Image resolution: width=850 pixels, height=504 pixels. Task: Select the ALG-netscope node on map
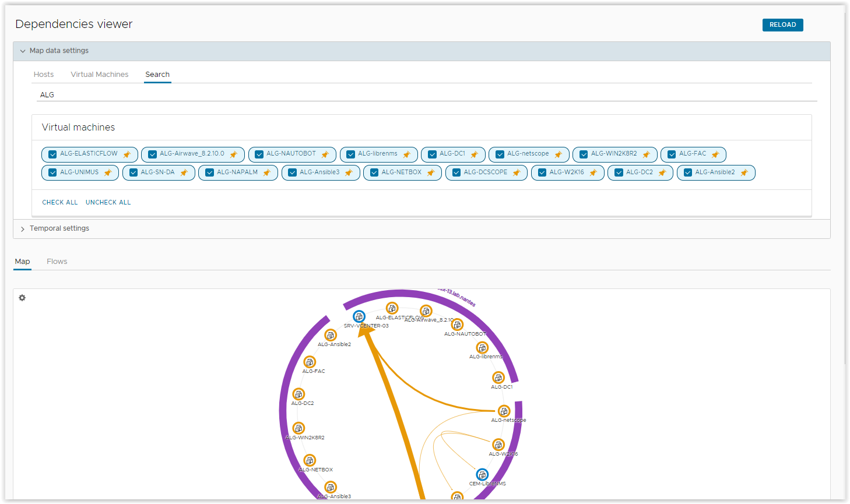[x=504, y=411]
